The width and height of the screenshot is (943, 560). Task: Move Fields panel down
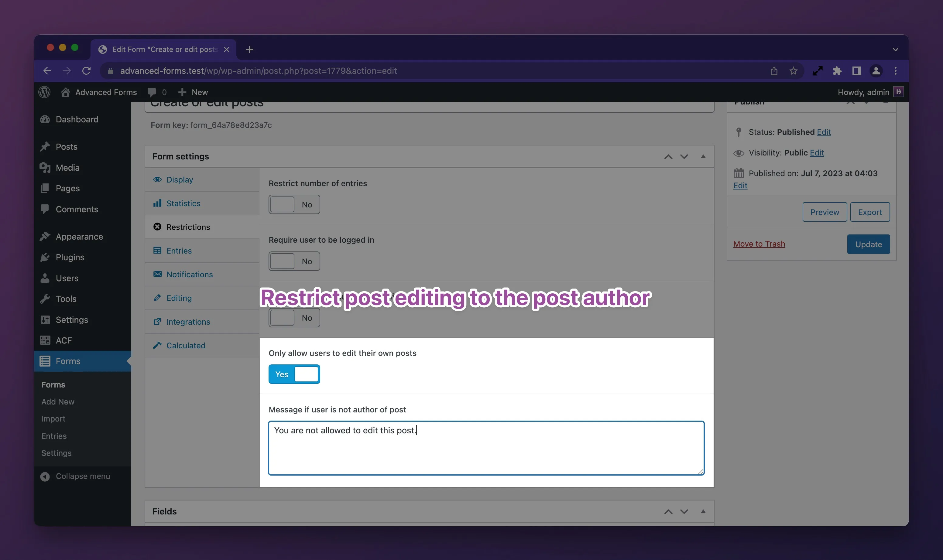[684, 512]
